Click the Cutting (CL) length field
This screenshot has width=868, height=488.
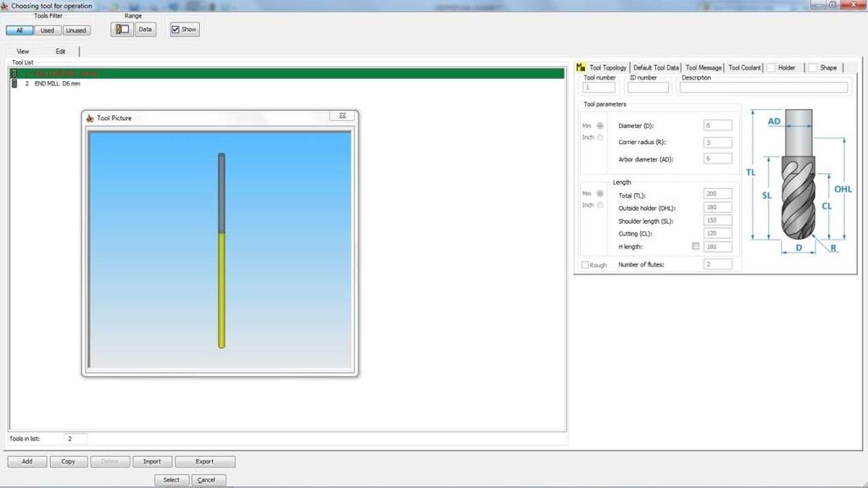click(x=717, y=234)
